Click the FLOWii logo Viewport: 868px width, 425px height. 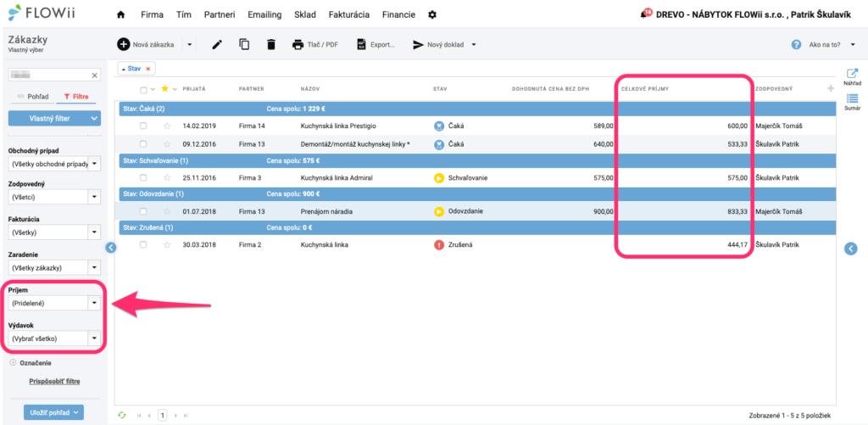click(x=42, y=12)
